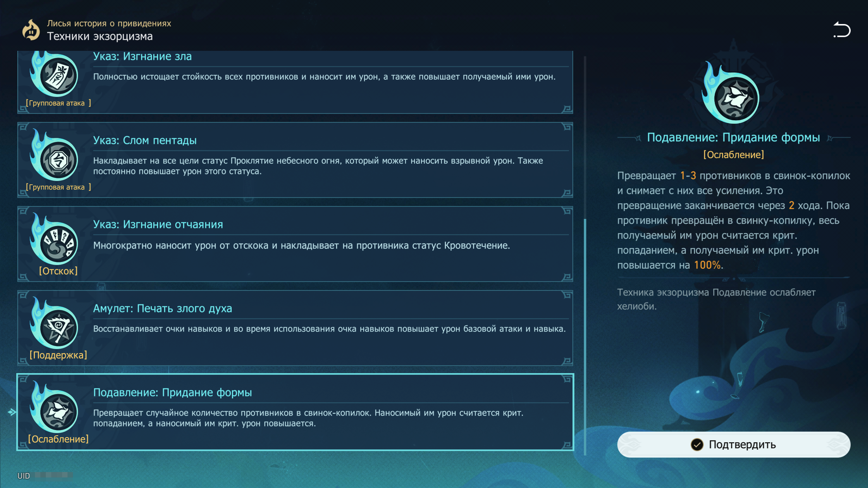Click the selection arrow marker beside selected card
This screenshot has height=488, width=868.
pyautogui.click(x=12, y=412)
